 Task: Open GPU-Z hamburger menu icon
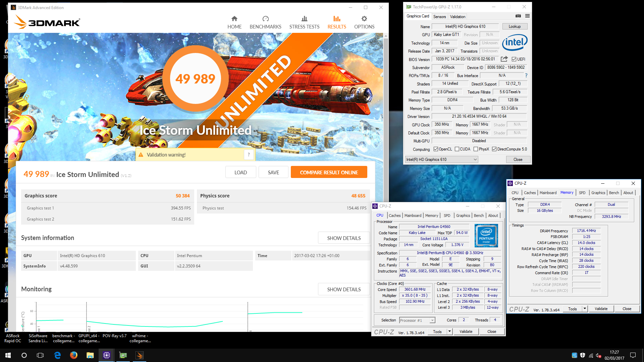click(x=527, y=16)
